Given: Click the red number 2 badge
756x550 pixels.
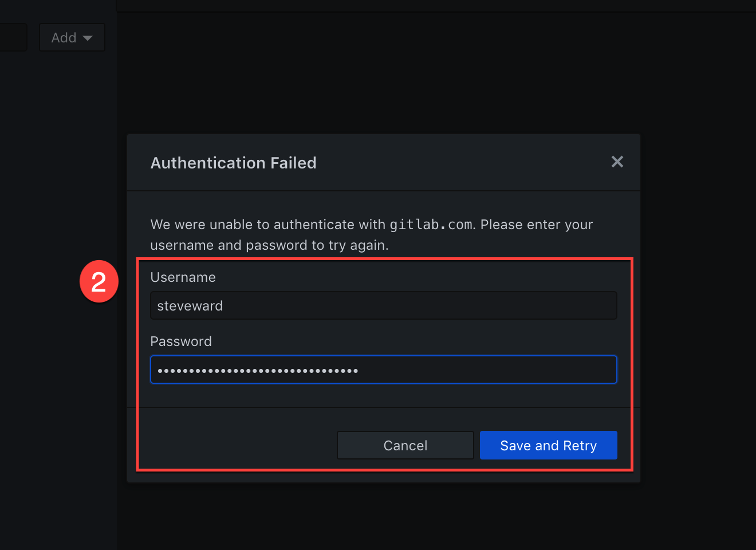Looking at the screenshot, I should (x=99, y=281).
